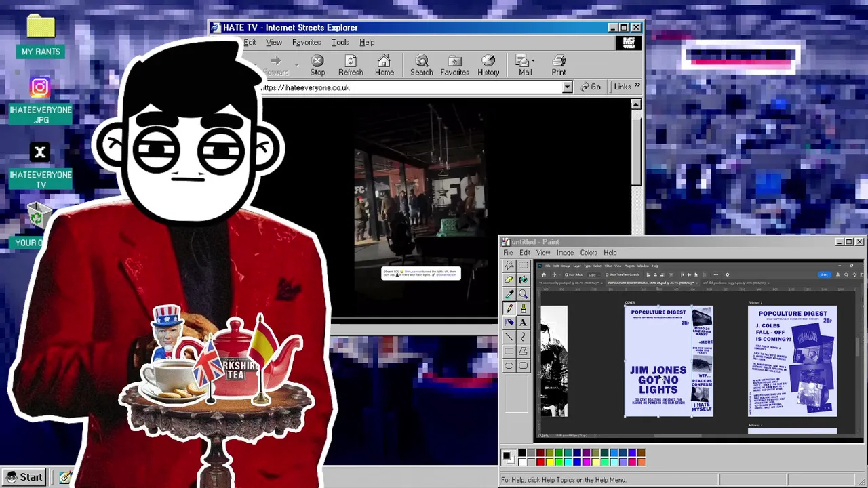868x488 pixels.
Task: Open Paint's Help menu
Action: (610, 253)
